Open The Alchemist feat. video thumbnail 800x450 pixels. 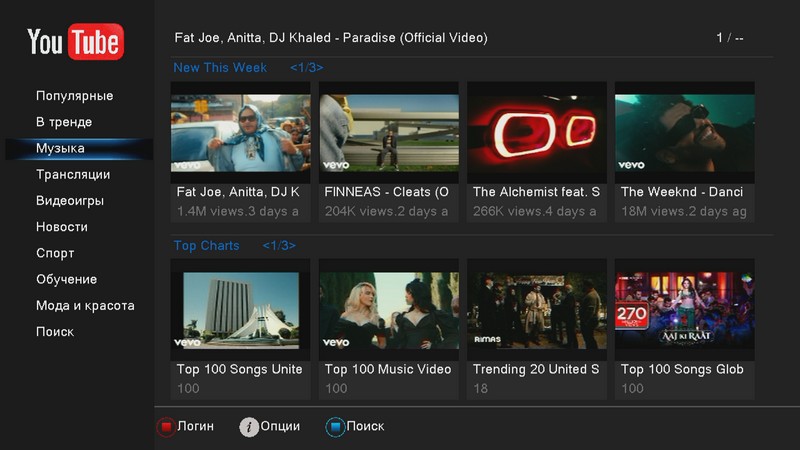coord(537,133)
